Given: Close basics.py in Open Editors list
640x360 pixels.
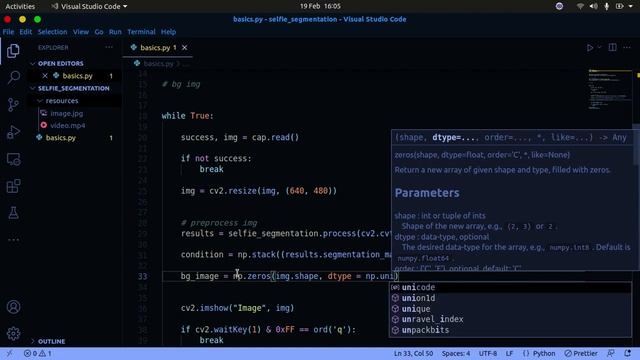Looking at the screenshot, I should tap(45, 76).
